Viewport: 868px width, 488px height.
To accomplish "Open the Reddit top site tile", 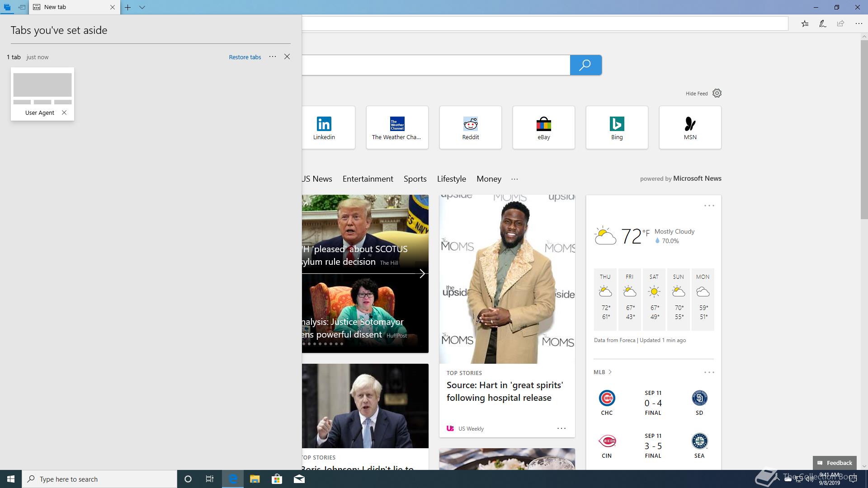I will (x=470, y=127).
